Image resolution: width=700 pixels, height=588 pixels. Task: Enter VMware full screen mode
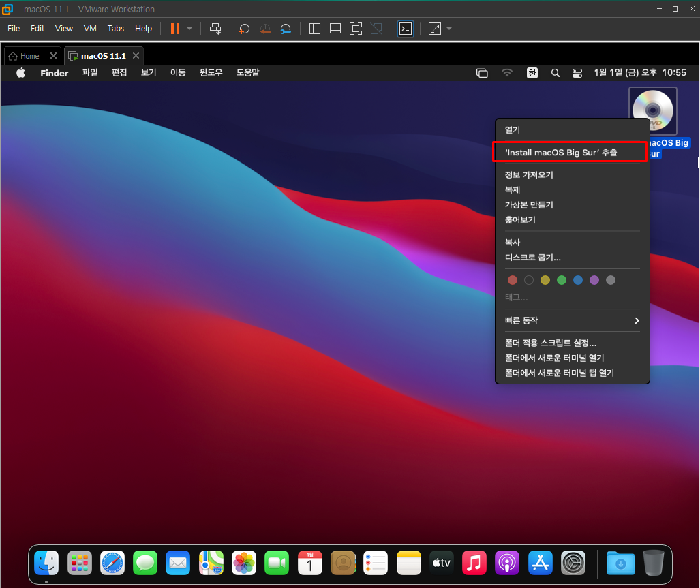click(x=356, y=29)
